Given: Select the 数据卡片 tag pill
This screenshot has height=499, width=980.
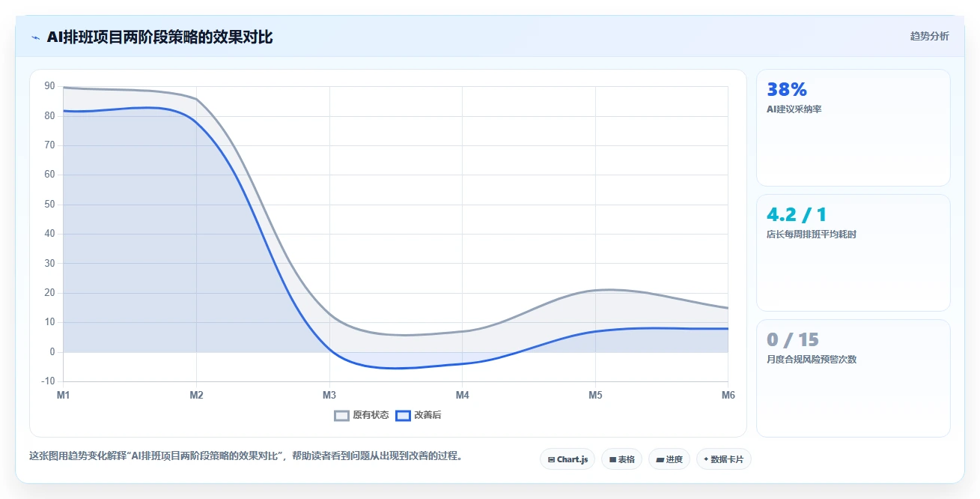Looking at the screenshot, I should click(723, 459).
